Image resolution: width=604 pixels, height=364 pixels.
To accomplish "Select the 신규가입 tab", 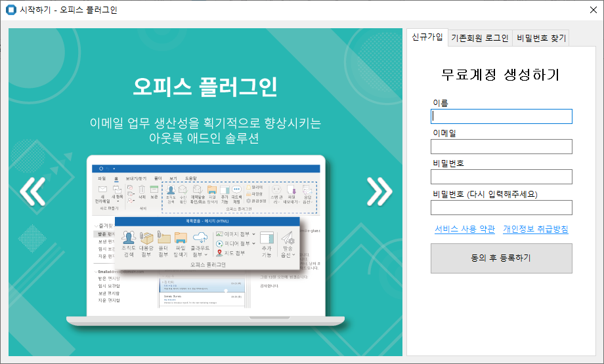I will pyautogui.click(x=427, y=37).
